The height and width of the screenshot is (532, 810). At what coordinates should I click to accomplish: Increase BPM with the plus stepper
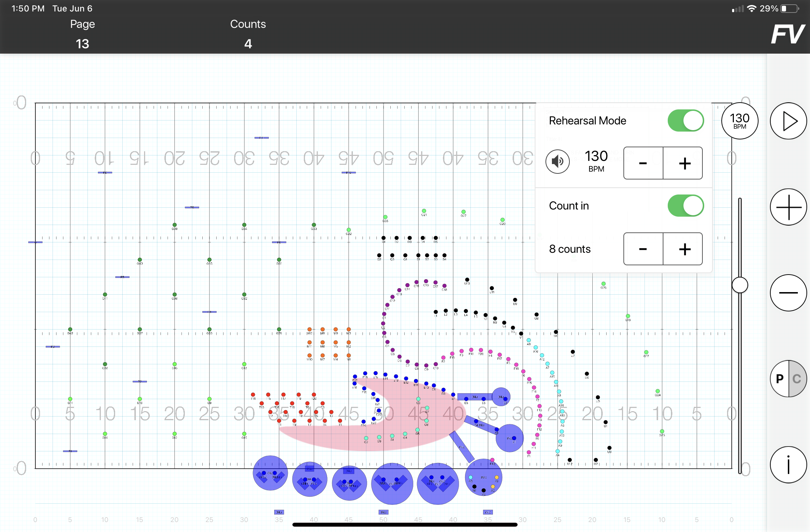pyautogui.click(x=683, y=163)
